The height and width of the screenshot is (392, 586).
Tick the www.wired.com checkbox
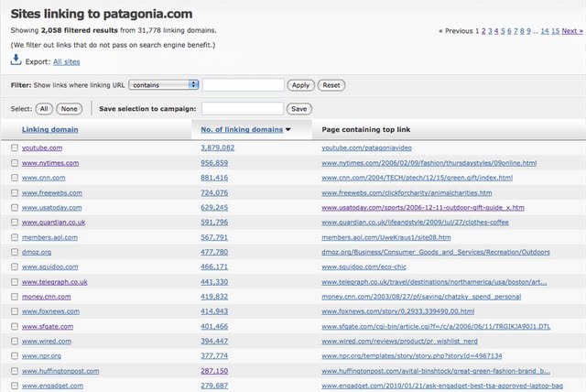click(15, 341)
